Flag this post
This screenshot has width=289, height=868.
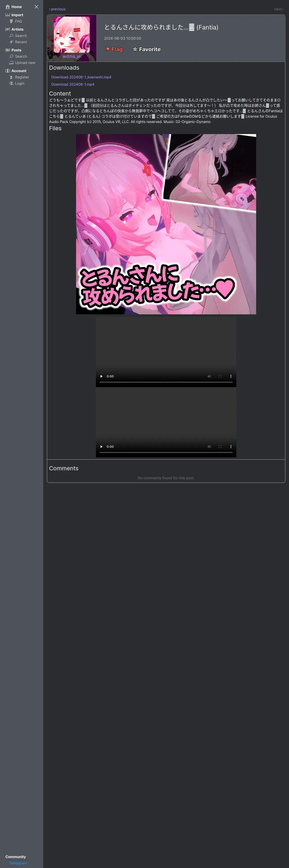(114, 49)
